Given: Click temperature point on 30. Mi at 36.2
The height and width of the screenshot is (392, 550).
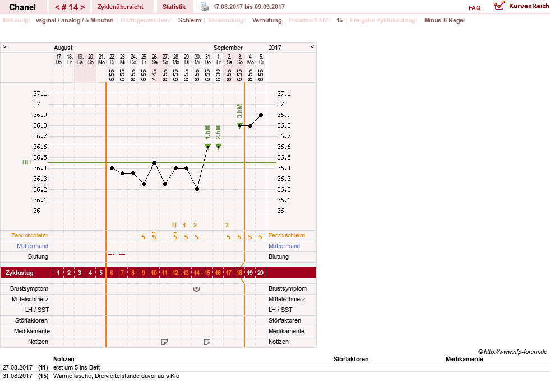Looking at the screenshot, I should pyautogui.click(x=197, y=189).
